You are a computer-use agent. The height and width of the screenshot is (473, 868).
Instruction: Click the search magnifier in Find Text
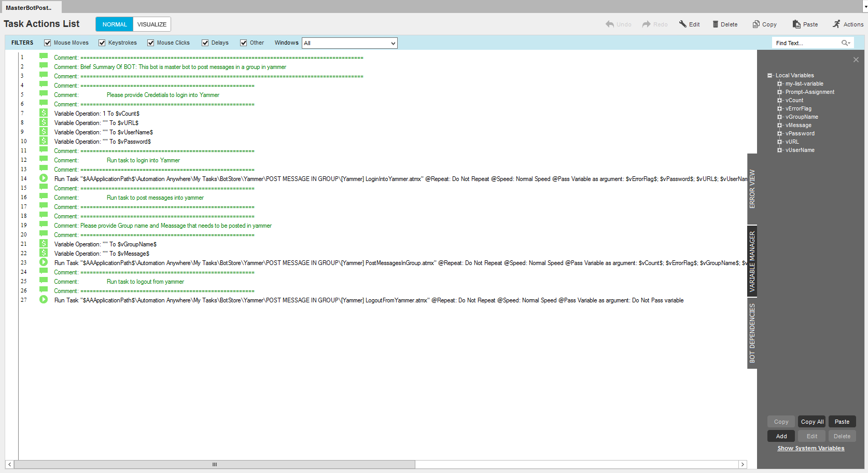pos(845,43)
